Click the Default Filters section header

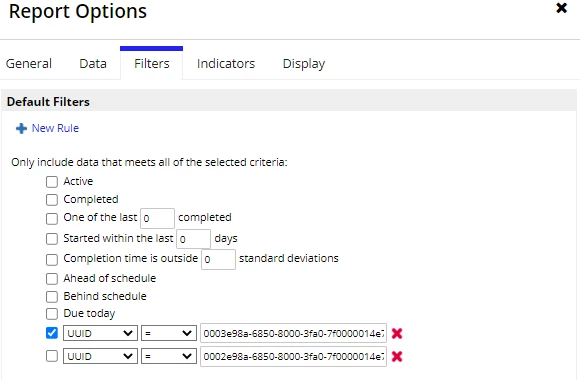(x=289, y=101)
